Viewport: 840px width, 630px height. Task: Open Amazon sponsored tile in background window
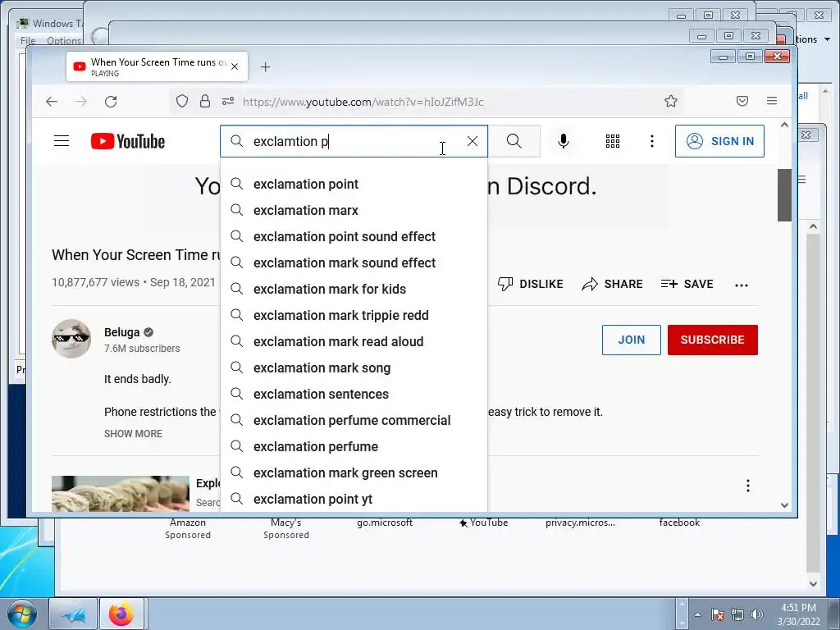188,528
